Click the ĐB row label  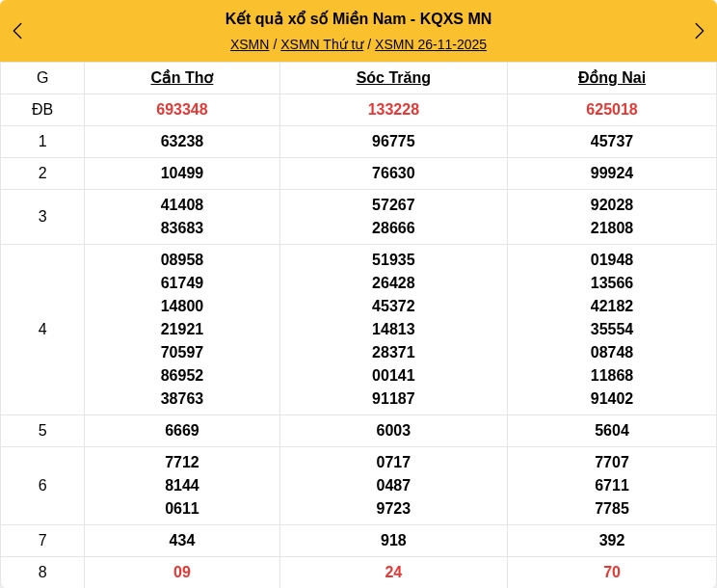pos(42,110)
